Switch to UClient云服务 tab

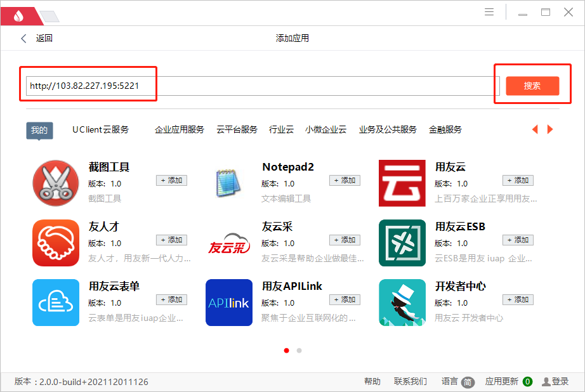(100, 129)
